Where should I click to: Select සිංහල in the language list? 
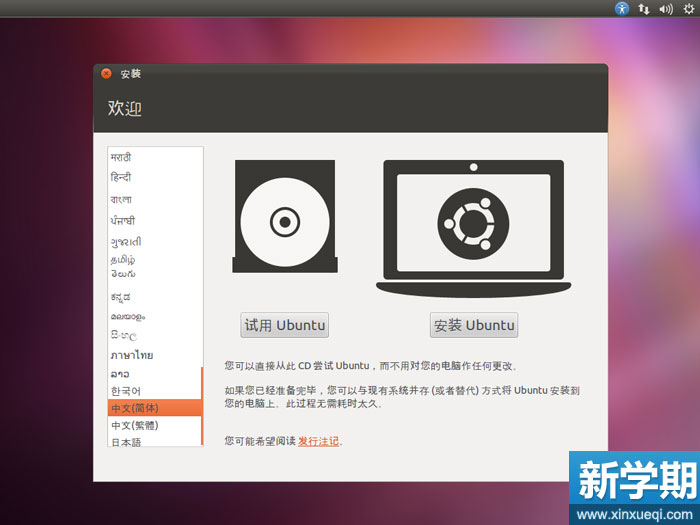click(154, 335)
